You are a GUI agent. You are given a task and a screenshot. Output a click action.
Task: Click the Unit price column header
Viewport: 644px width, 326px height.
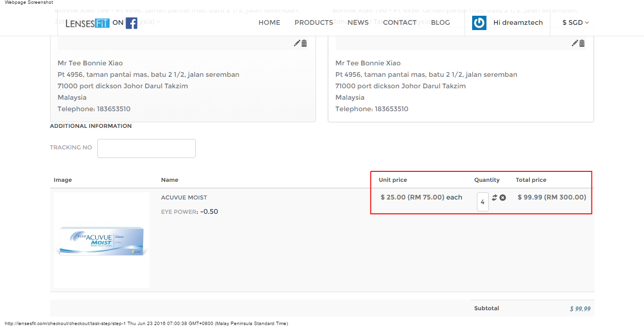pyautogui.click(x=393, y=180)
